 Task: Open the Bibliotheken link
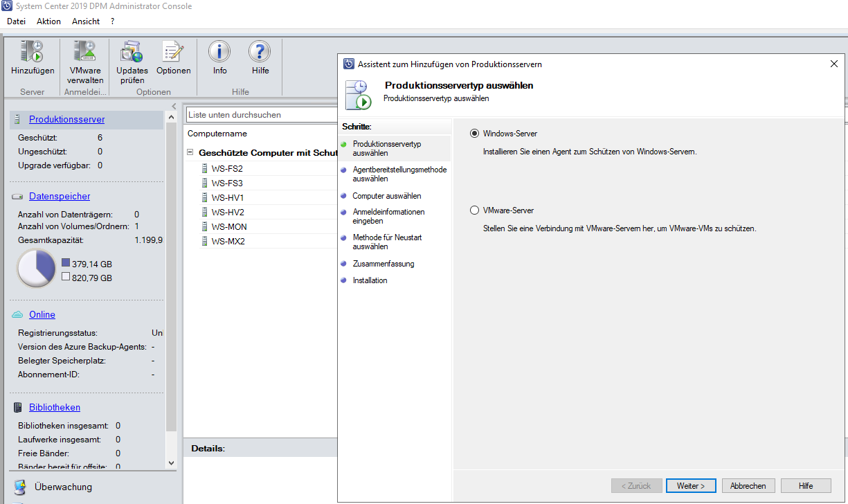tap(55, 408)
